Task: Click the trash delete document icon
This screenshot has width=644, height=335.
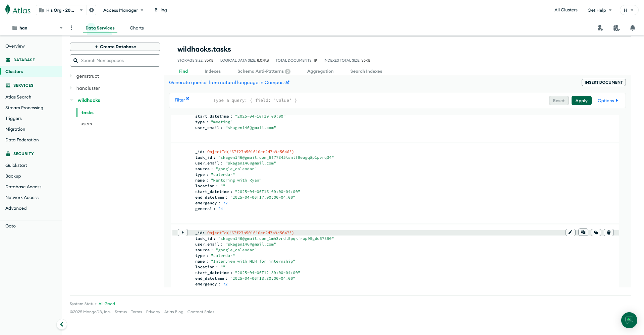Action: [x=608, y=232]
